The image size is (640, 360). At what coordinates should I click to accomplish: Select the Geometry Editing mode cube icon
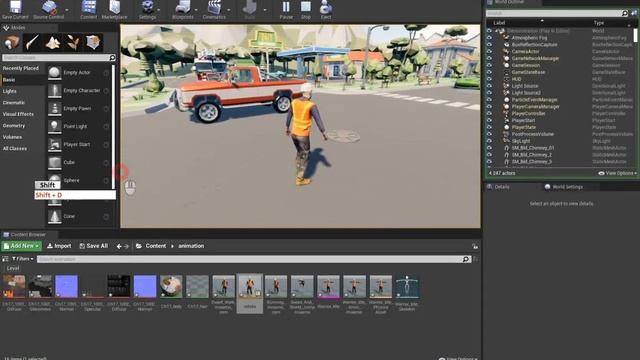click(x=93, y=42)
